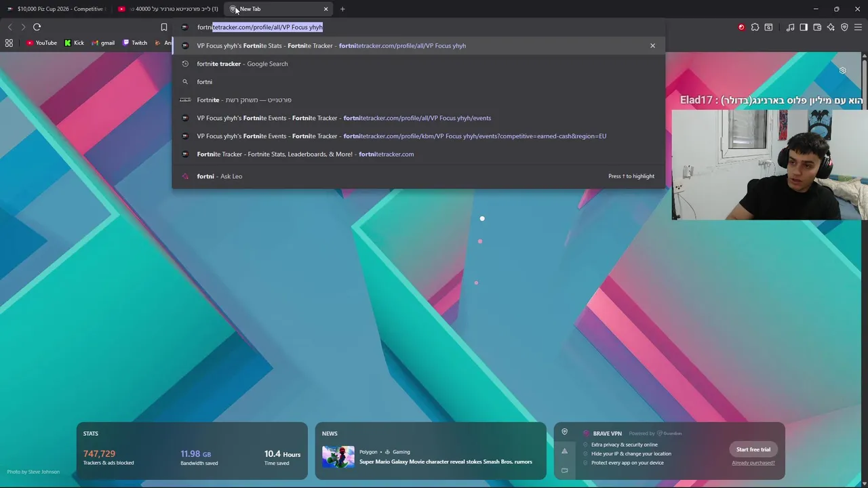Select Fortnite Tracker homepage suggestion
Screen dimensions: 868x488
418,154
